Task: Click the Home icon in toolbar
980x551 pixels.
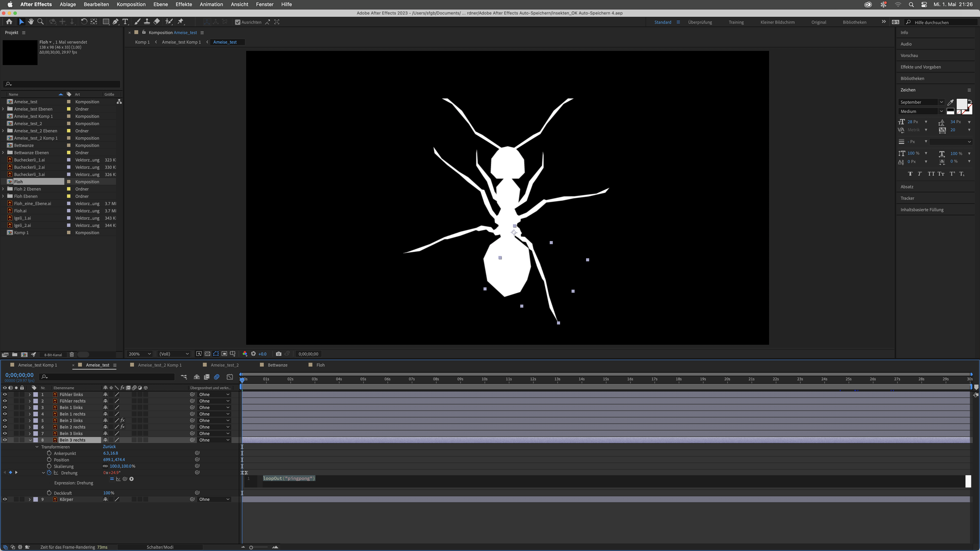Action: (9, 22)
